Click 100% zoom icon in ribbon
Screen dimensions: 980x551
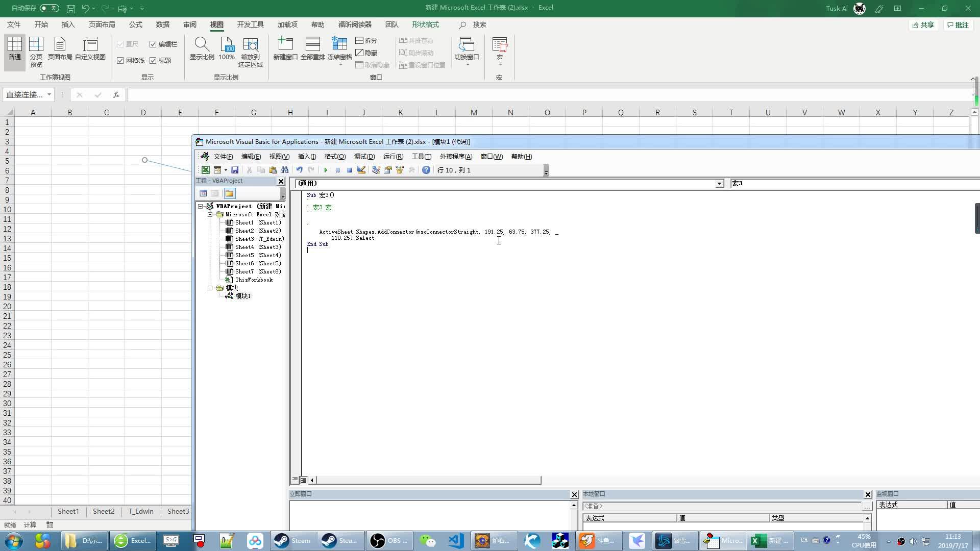point(227,48)
